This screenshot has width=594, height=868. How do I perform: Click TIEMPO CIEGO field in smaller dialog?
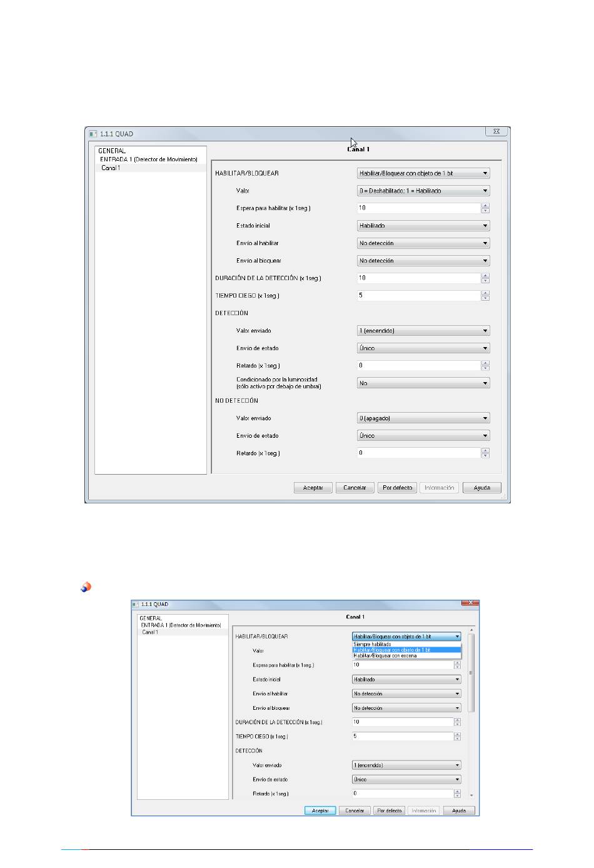tap(403, 737)
